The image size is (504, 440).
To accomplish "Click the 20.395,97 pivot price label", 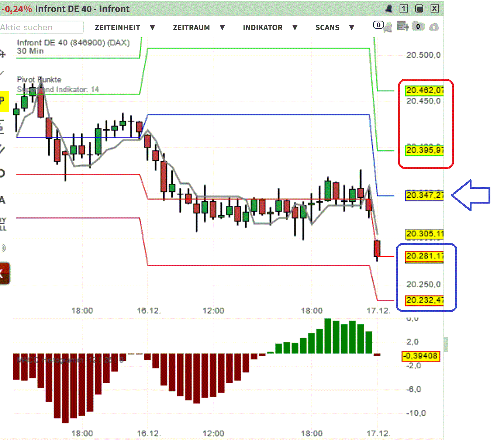I will [424, 150].
